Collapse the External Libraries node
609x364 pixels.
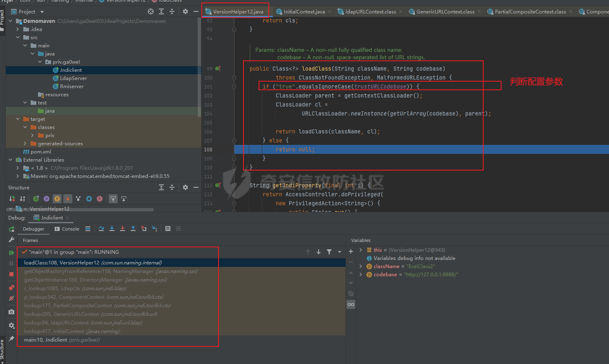point(10,160)
